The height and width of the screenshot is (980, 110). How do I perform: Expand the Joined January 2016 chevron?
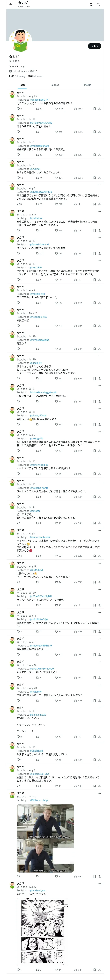pos(37,71)
